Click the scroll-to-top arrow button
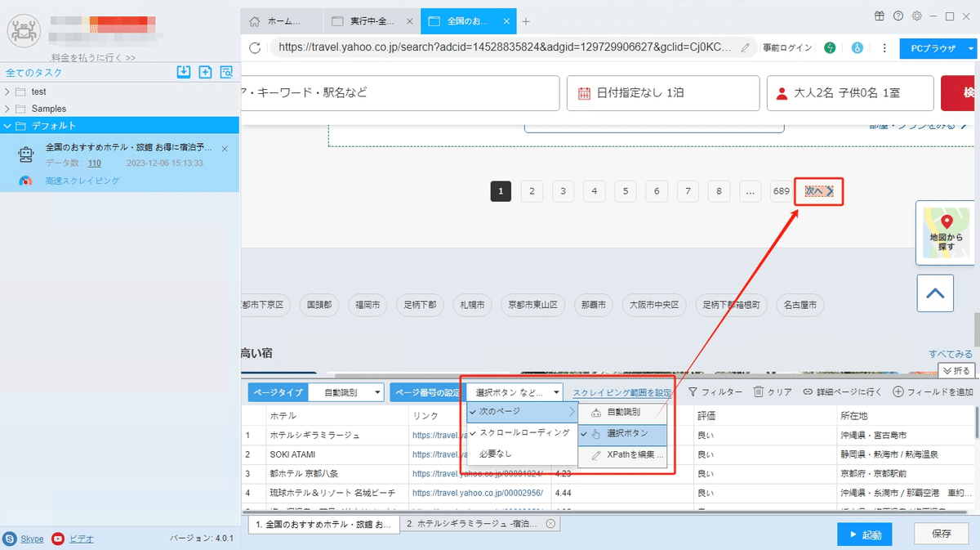The image size is (980, 550). (x=935, y=293)
